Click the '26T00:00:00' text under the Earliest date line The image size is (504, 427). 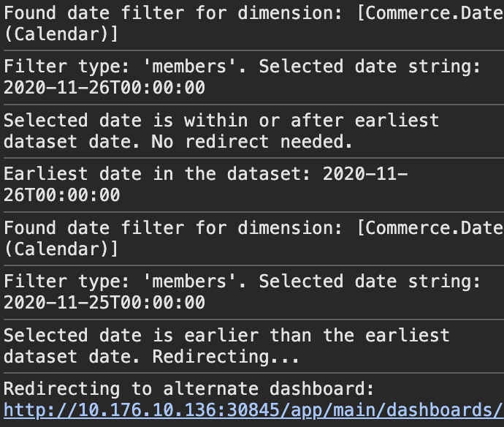pyautogui.click(x=61, y=195)
